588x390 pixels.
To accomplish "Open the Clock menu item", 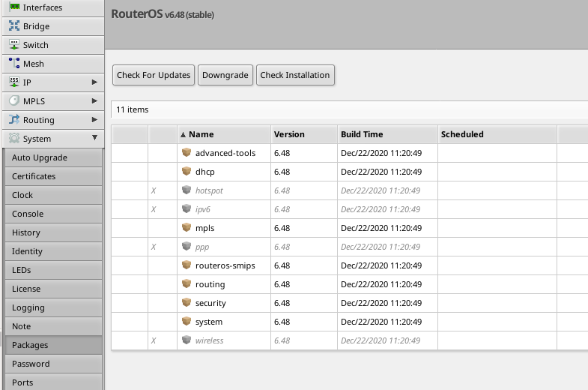I will pos(53,195).
